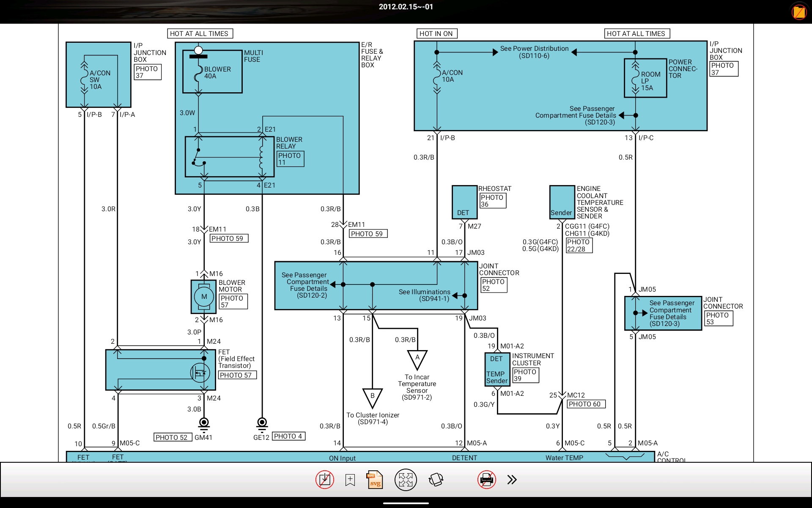Add a bookmark with the bookmark-plus icon
The height and width of the screenshot is (508, 812).
(350, 480)
